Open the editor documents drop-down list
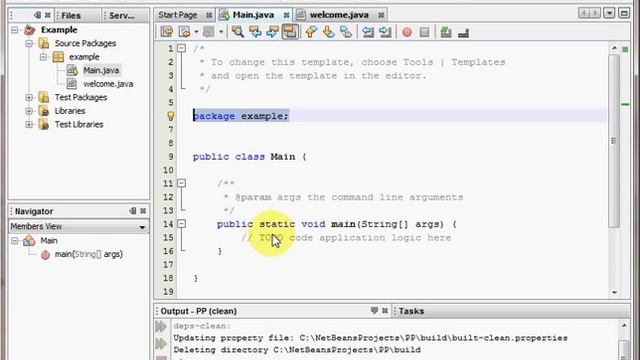Image resolution: width=640 pixels, height=360 pixels. pos(609,13)
